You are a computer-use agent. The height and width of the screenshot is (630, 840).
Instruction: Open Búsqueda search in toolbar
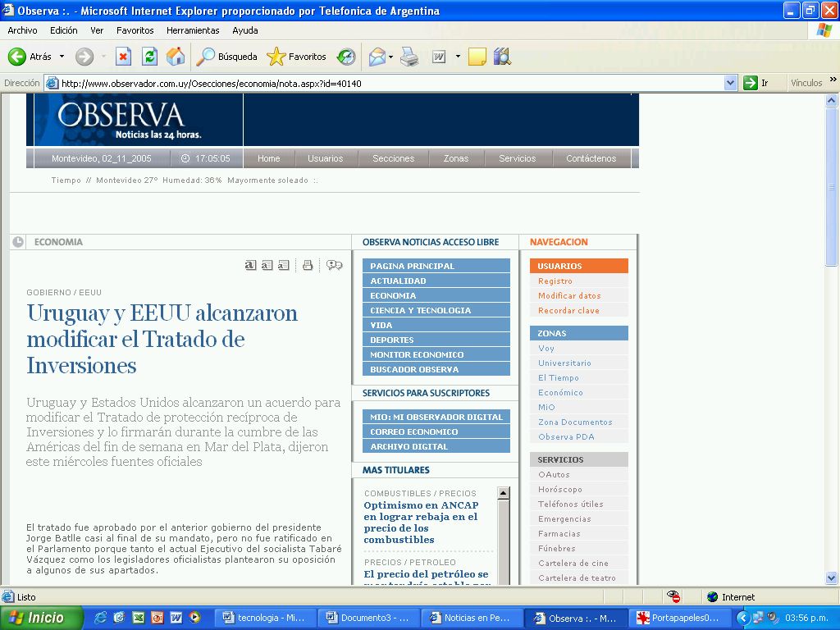pyautogui.click(x=226, y=57)
